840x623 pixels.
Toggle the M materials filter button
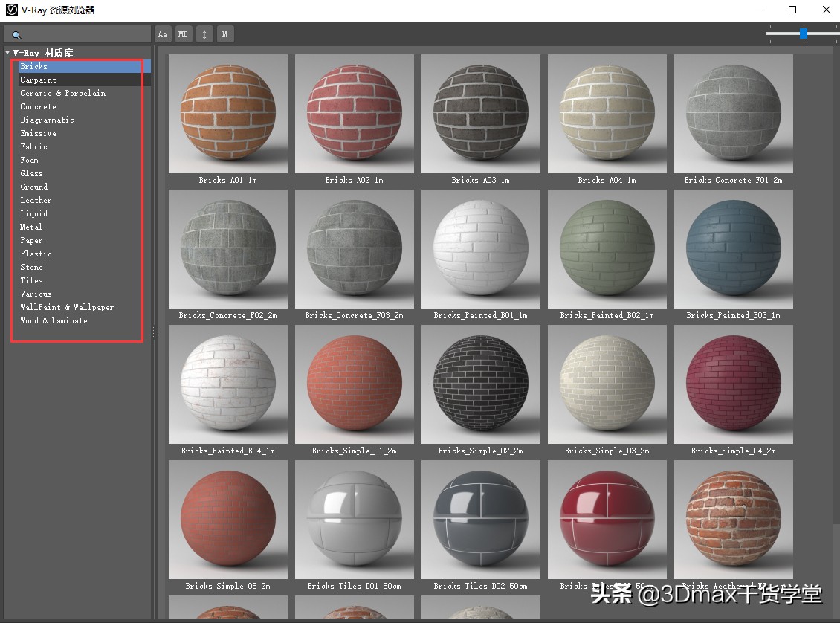225,33
